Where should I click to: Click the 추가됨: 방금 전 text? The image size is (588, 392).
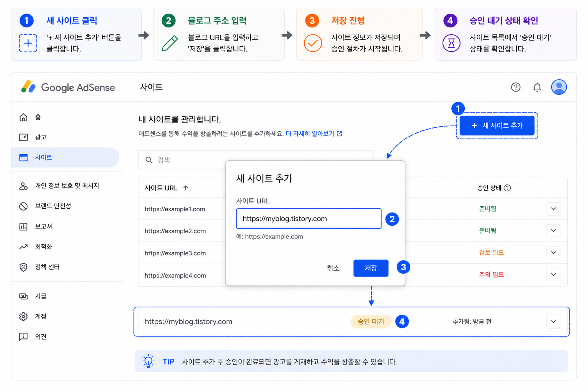click(472, 322)
